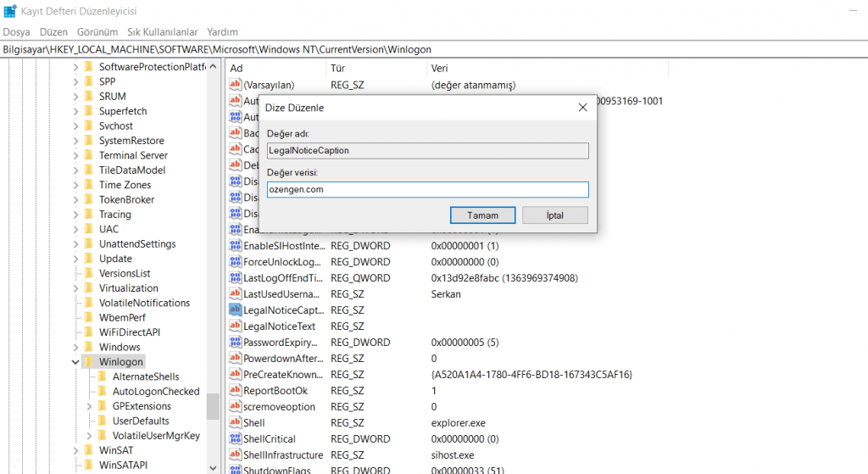Expand the WinSAT tree node
This screenshot has height=474, width=868.
[75, 450]
